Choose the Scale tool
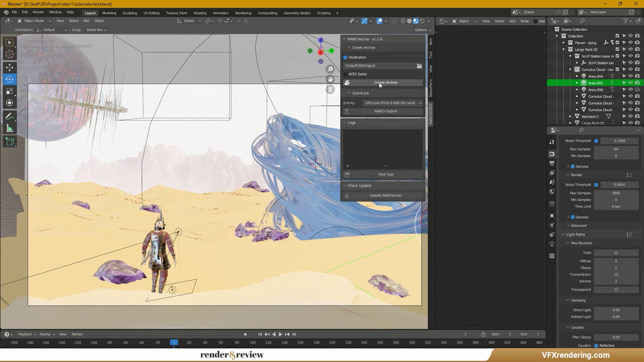Viewport: 644px width, 362px height. [x=10, y=91]
